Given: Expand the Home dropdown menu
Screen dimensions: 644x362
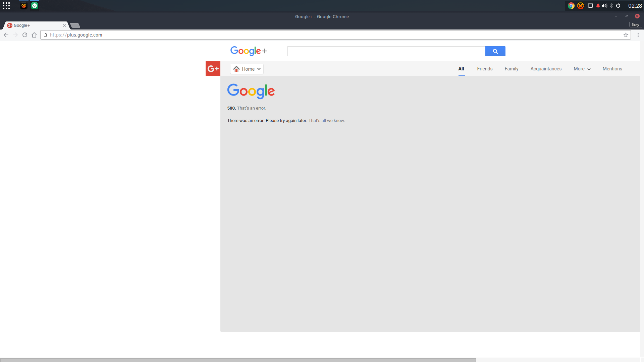Looking at the screenshot, I should point(247,69).
